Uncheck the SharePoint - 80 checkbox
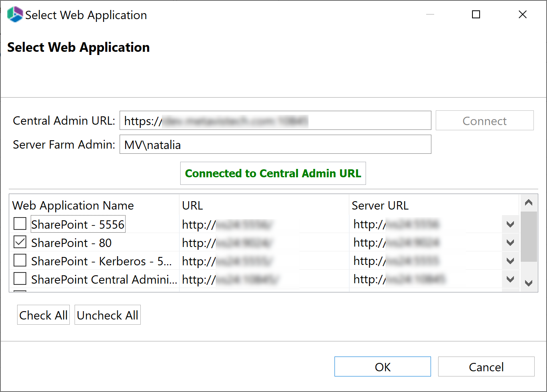This screenshot has width=547, height=392. click(x=20, y=242)
